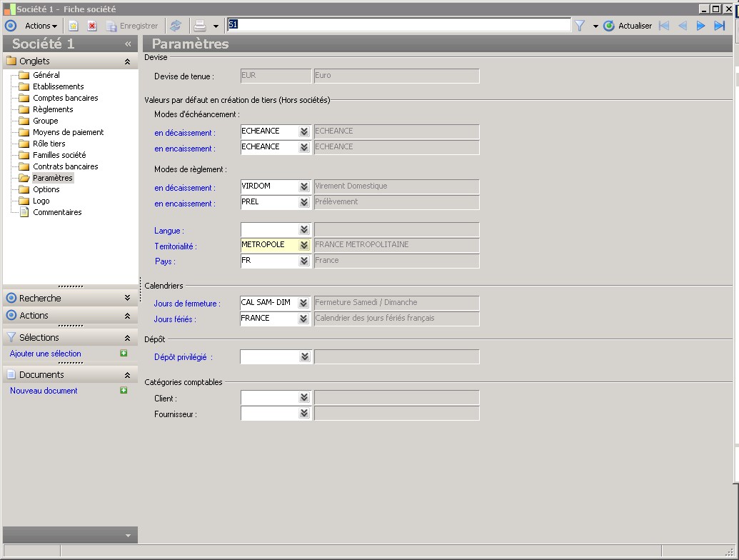Screen dimensions: 739x560
Task: Click the Nouveau document link
Action: pyautogui.click(x=44, y=391)
